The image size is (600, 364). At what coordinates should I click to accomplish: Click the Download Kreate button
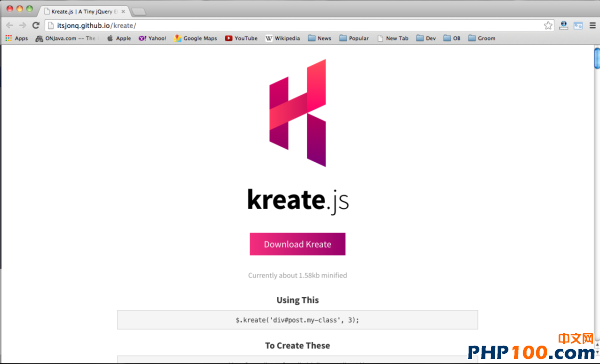point(298,244)
